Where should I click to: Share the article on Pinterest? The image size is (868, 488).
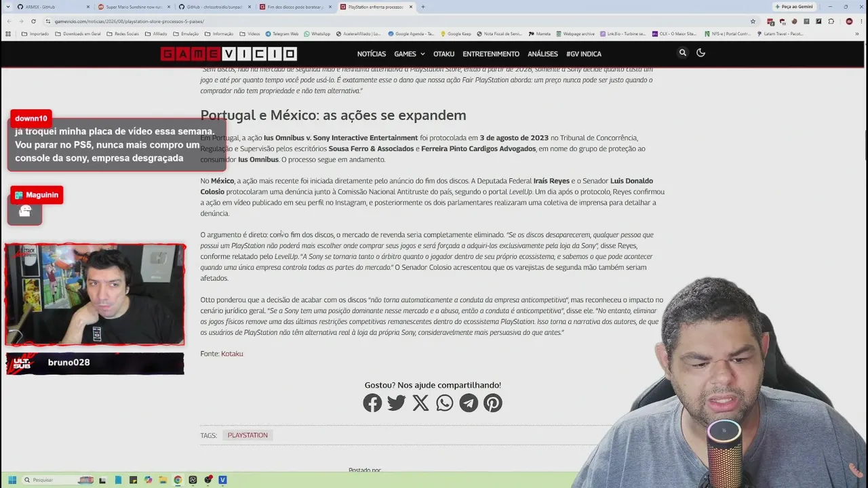(493, 403)
